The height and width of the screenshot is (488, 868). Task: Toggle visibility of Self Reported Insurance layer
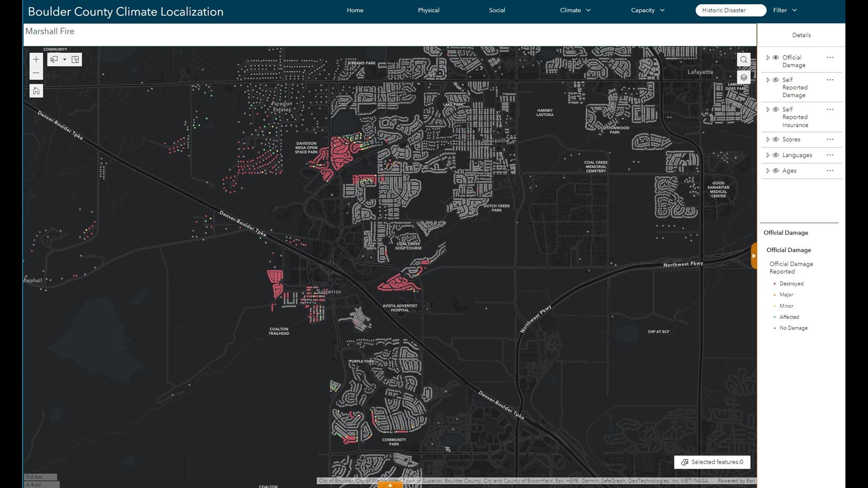(x=775, y=109)
